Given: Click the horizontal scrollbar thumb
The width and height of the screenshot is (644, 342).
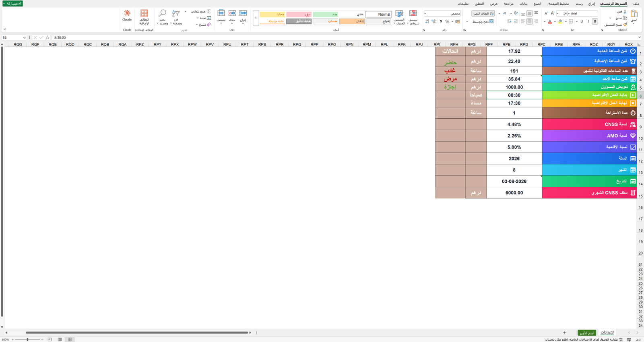Looking at the screenshot, I should 137,333.
